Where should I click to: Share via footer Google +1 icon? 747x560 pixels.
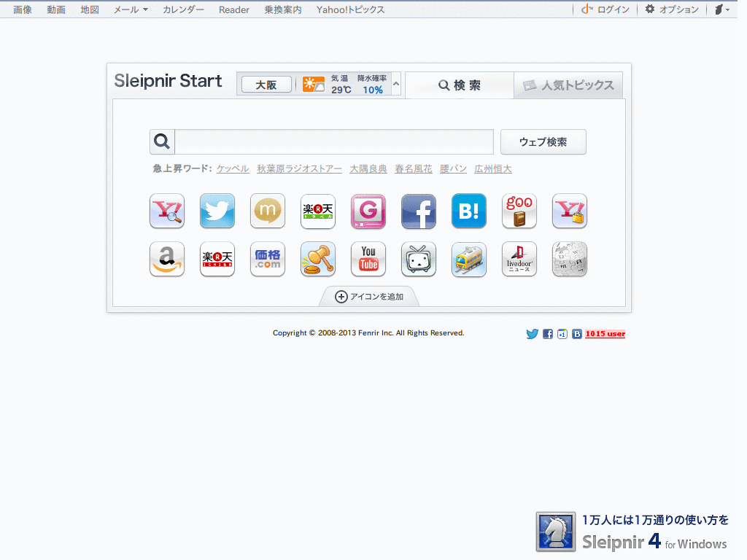click(562, 334)
